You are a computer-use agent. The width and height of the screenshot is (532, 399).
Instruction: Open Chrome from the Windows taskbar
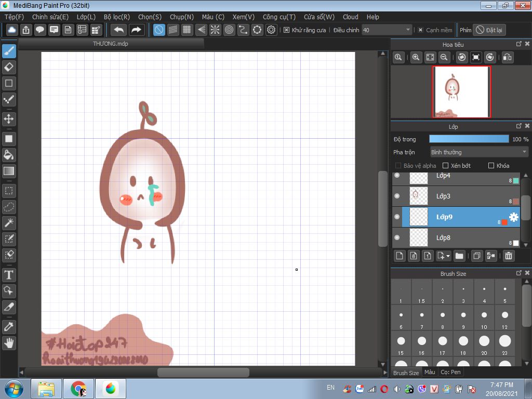pos(78,388)
